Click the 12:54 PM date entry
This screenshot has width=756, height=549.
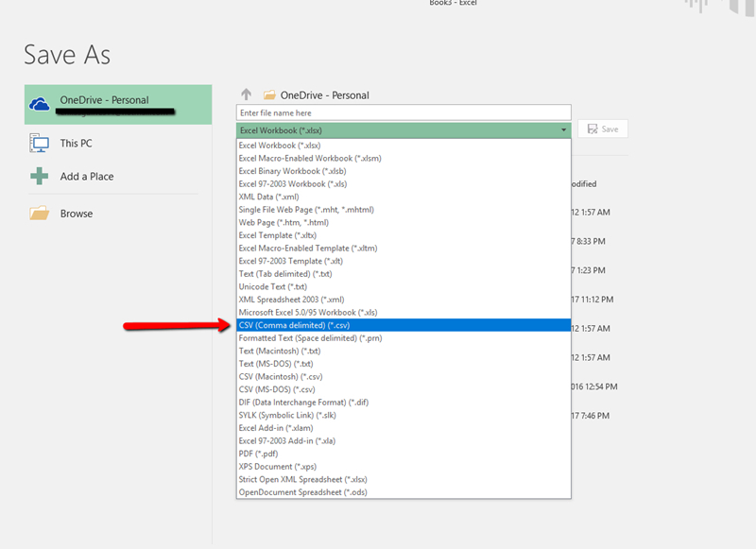[x=594, y=386]
